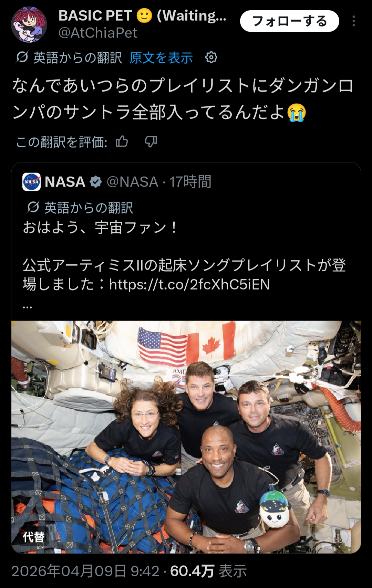Click the @AtChiaPet username handle
Screen dimensions: 372x588
98,33
